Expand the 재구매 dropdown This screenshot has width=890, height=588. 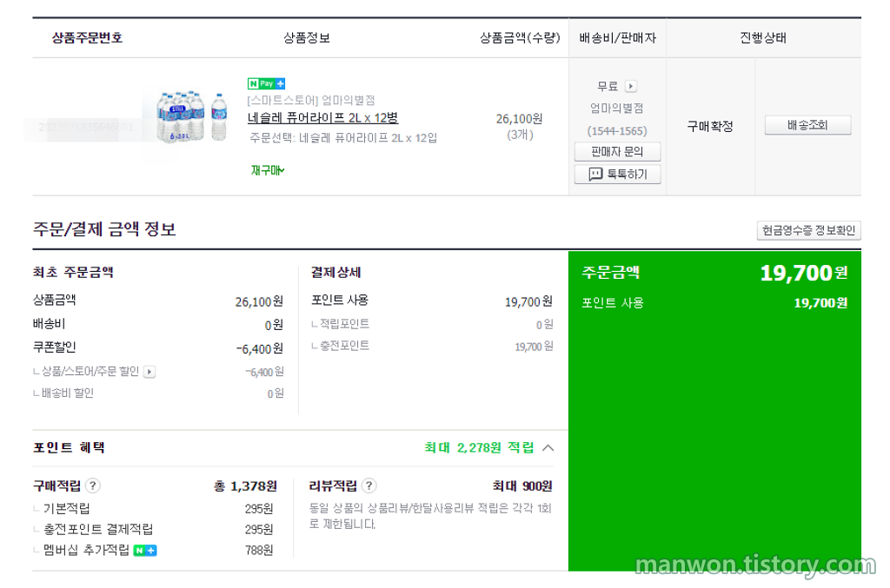coord(268,170)
